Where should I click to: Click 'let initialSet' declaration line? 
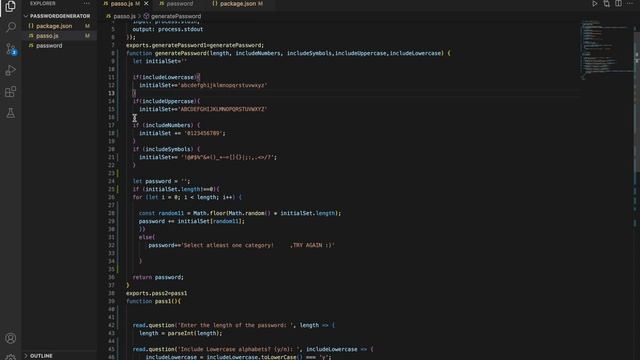pos(160,61)
